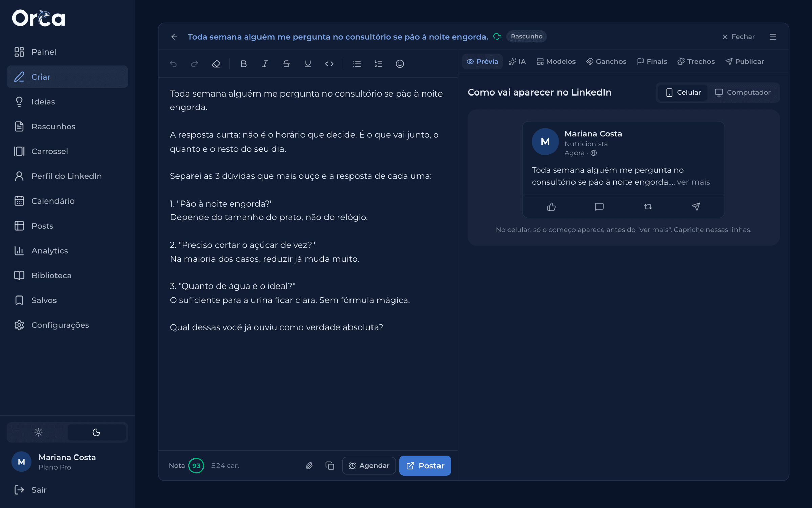The height and width of the screenshot is (508, 812).
Task: Copy the post text with the copy icon
Action: (x=330, y=466)
